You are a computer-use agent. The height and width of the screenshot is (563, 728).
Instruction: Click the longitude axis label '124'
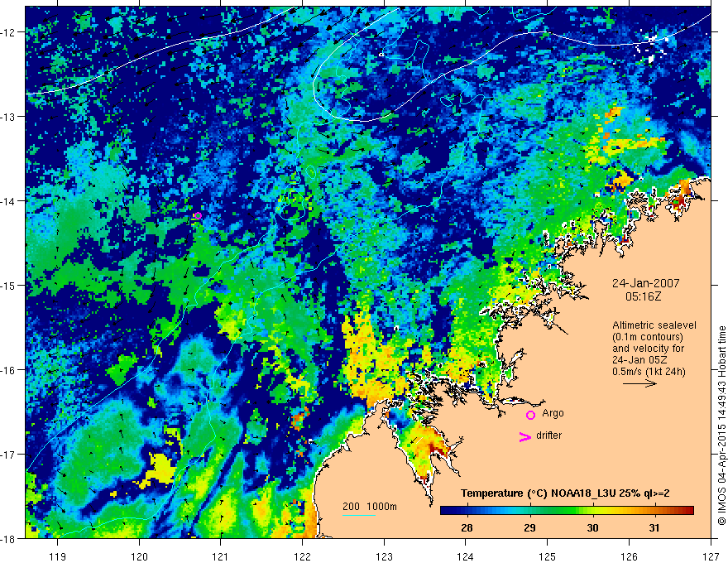[x=466, y=556]
